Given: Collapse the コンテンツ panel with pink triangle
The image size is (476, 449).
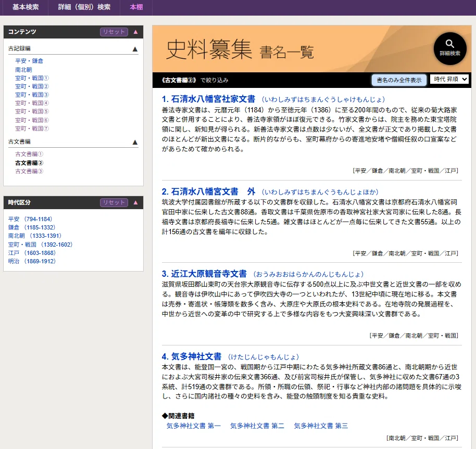Looking at the screenshot, I should click(136, 32).
